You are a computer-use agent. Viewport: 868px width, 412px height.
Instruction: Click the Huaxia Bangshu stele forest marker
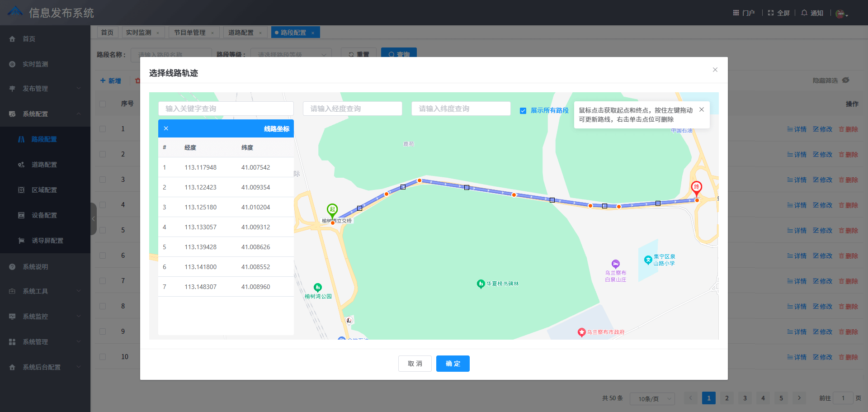click(481, 284)
